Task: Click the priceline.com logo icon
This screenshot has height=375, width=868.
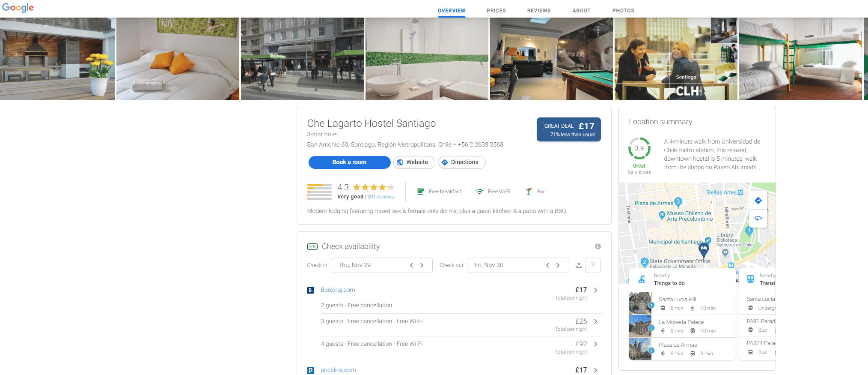Action: point(311,370)
